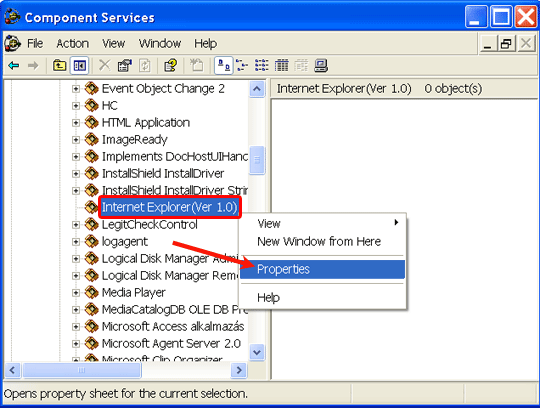Open the Action menu

pos(73,43)
